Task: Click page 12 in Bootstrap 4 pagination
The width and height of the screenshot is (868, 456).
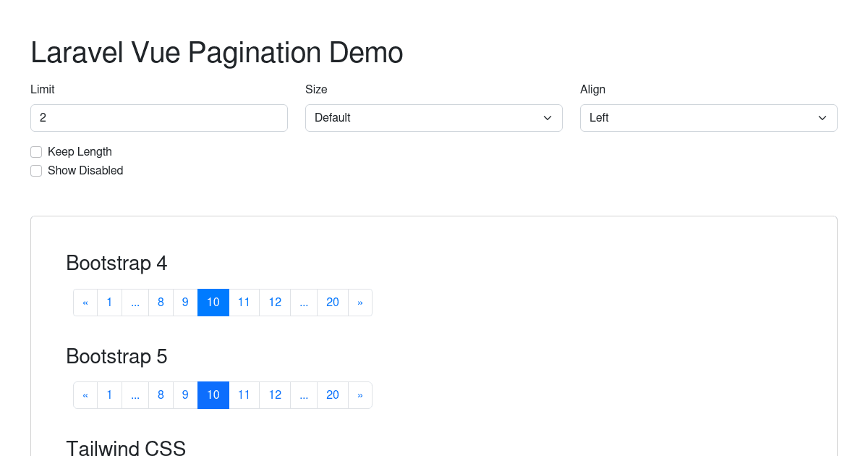Action: click(275, 303)
